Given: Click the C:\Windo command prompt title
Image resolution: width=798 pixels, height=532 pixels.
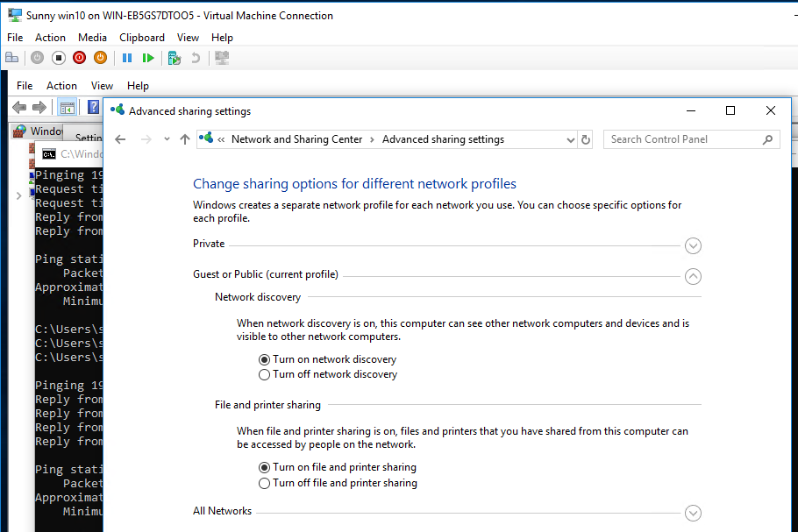Looking at the screenshot, I should point(82,154).
